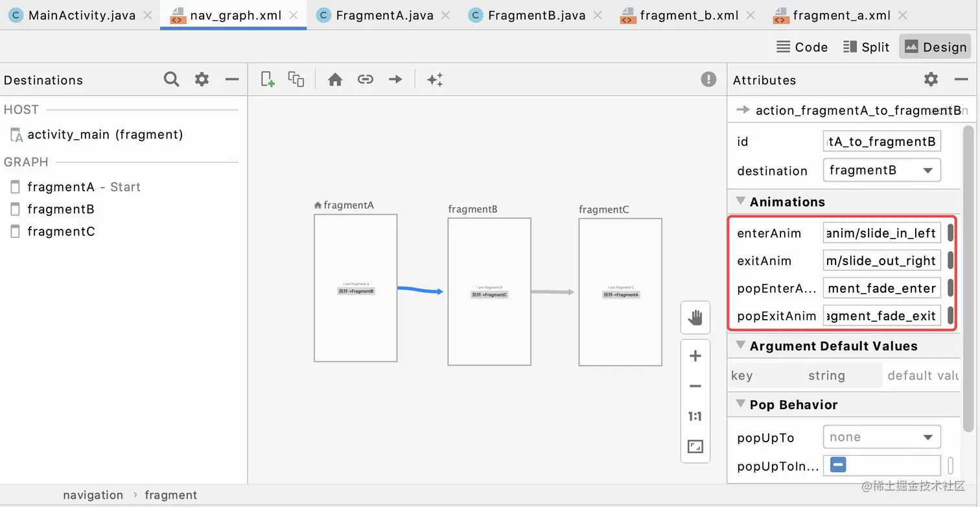Screen dimensions: 980x507
Task: Open Destinations panel gear settings
Action: [202, 79]
